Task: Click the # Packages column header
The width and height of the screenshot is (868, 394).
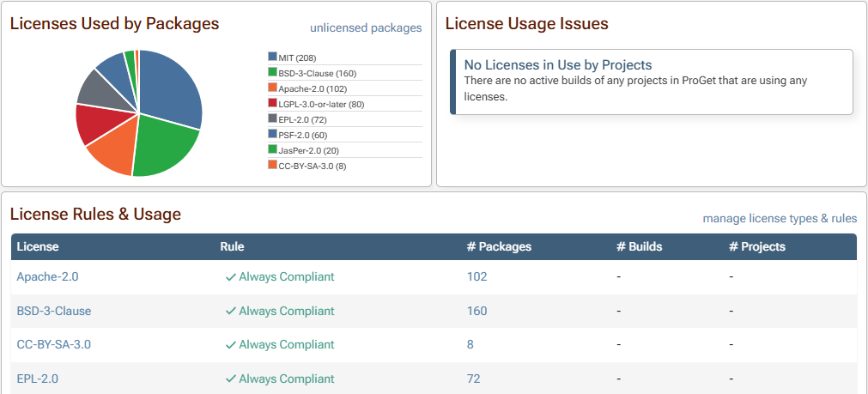Action: coord(499,246)
